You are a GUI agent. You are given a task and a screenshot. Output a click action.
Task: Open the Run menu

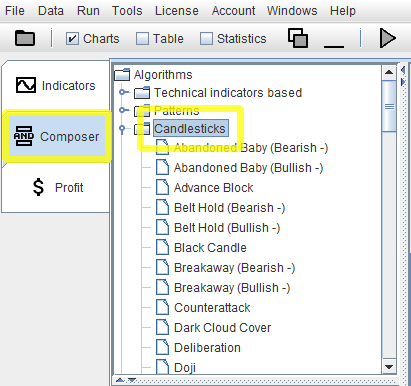(88, 11)
